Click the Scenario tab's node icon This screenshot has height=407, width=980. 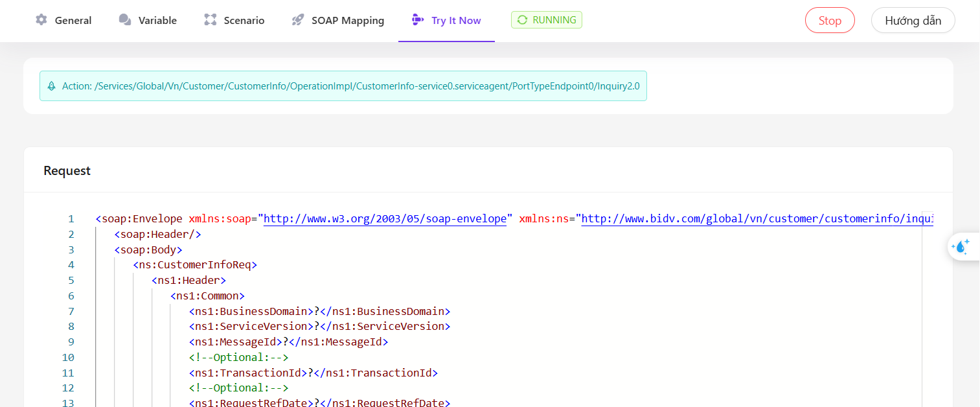point(211,20)
